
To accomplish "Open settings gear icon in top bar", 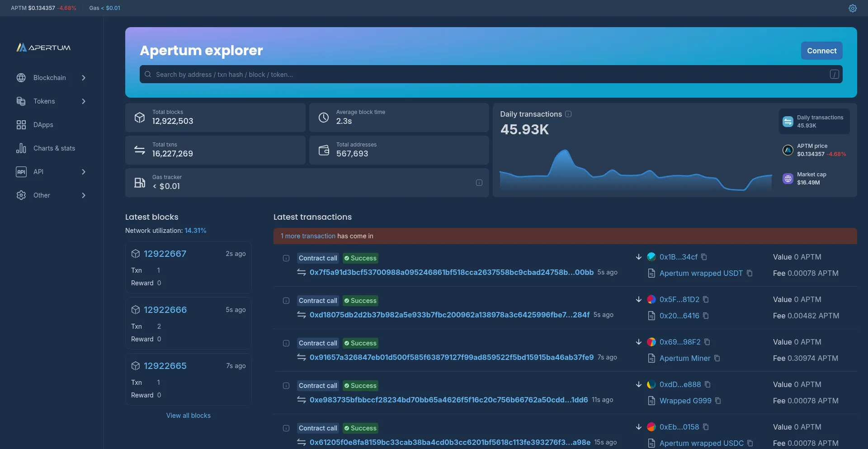I will pyautogui.click(x=853, y=8).
